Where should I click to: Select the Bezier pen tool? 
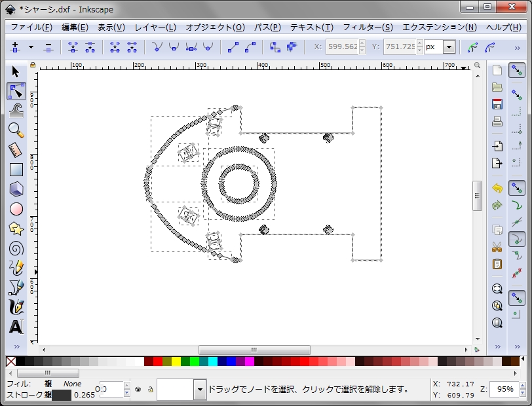(16, 287)
